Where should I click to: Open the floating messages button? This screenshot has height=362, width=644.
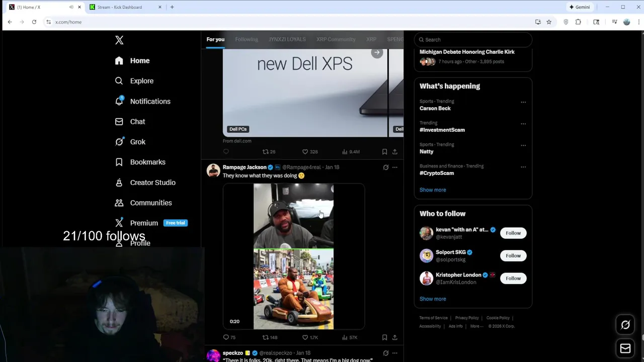625,348
